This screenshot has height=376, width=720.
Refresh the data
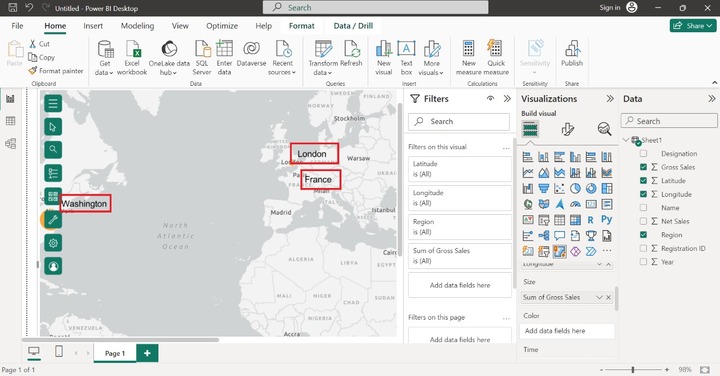[x=351, y=53]
